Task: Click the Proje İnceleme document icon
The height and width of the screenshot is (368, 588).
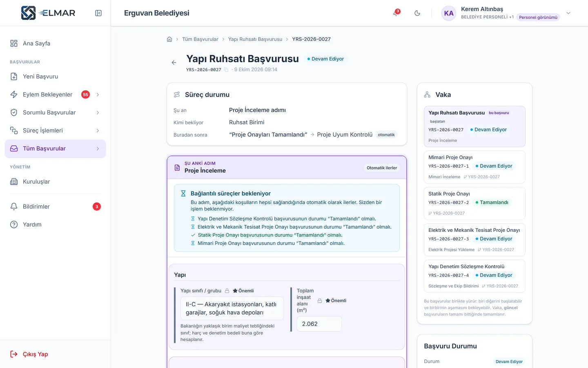Action: point(177,168)
